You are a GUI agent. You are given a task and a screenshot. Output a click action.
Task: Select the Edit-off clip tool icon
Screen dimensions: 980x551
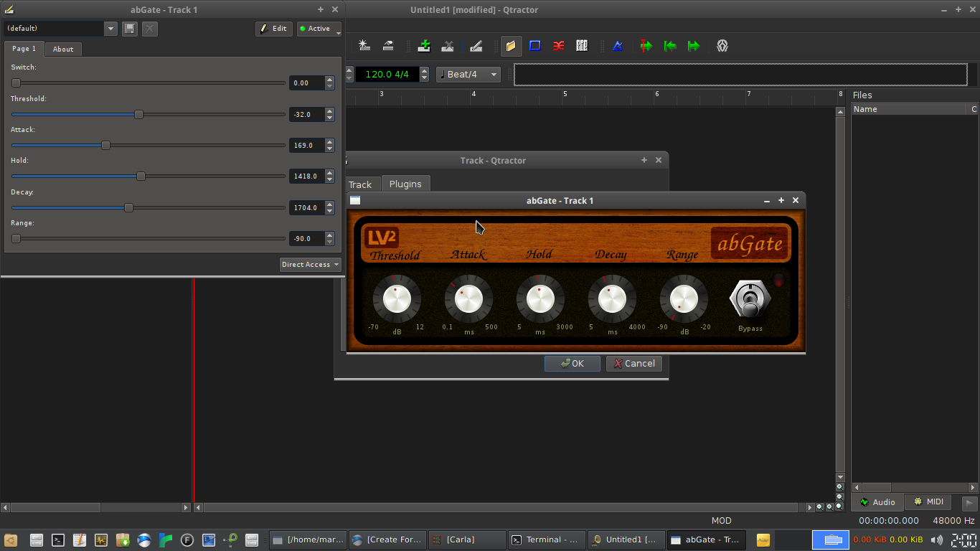(388, 46)
